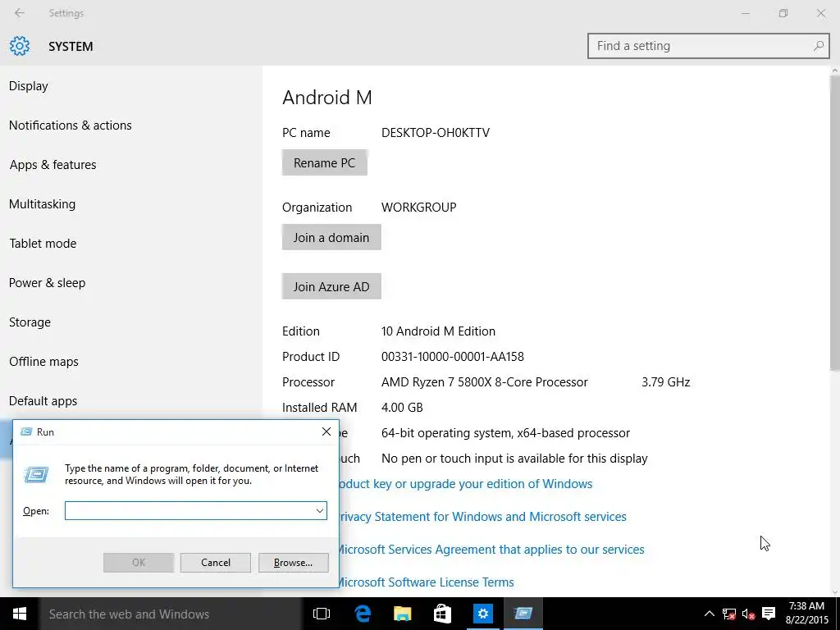Open the Store from the taskbar
Screen dimensions: 840x630
point(442,614)
